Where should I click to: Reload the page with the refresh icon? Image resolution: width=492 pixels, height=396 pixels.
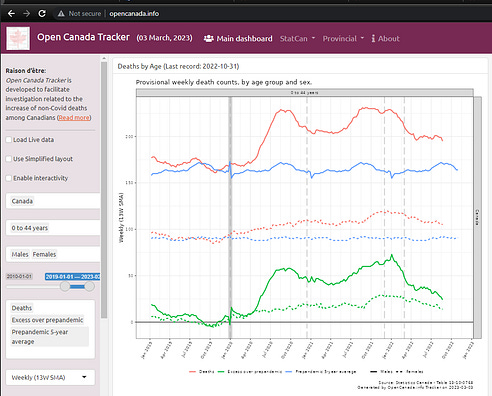click(42, 14)
